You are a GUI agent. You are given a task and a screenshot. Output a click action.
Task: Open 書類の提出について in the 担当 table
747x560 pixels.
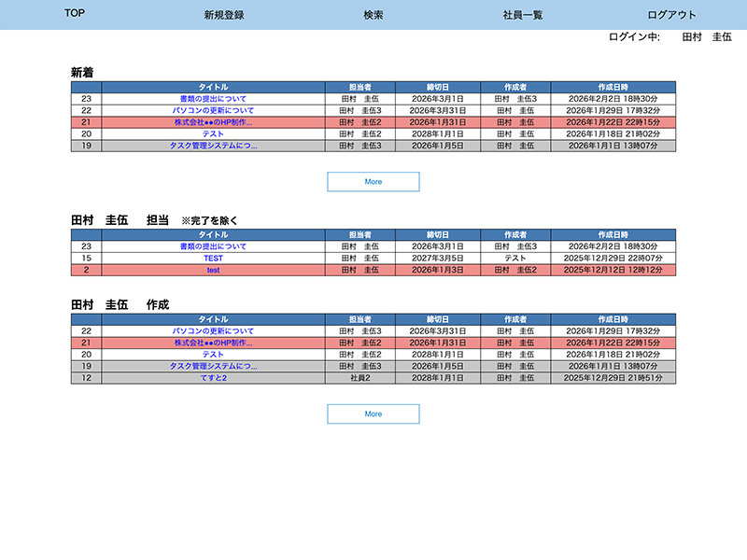coord(213,246)
